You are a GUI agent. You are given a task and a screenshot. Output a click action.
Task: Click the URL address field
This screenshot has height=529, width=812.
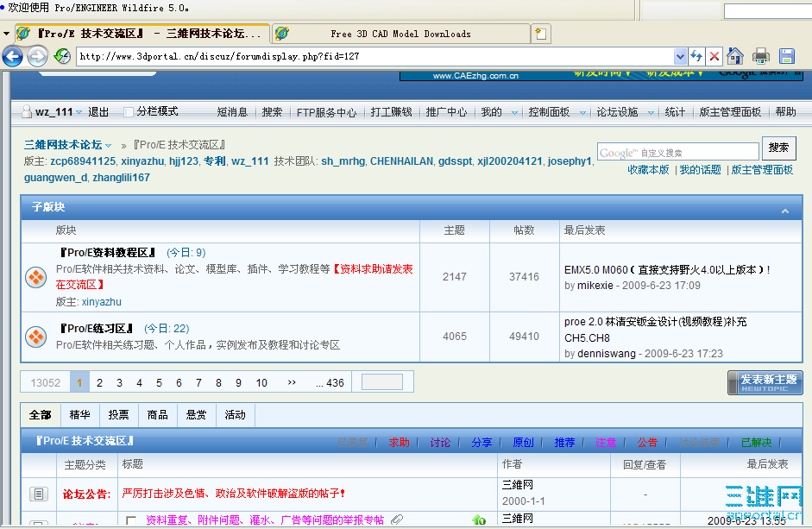375,56
